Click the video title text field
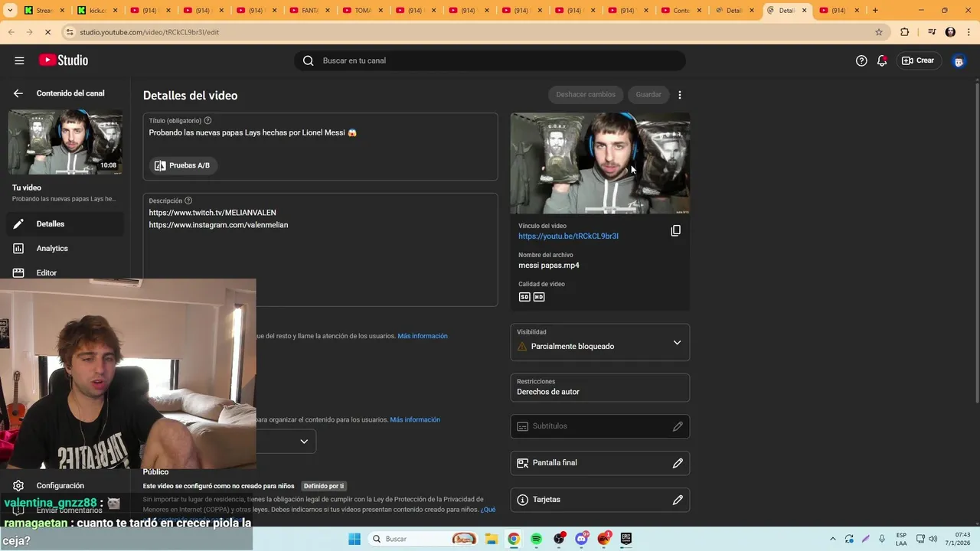Viewport: 980px width, 551px height. (x=321, y=132)
